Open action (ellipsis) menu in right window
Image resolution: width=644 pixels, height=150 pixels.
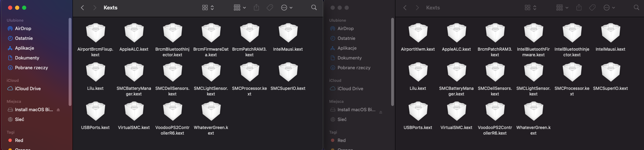[609, 8]
